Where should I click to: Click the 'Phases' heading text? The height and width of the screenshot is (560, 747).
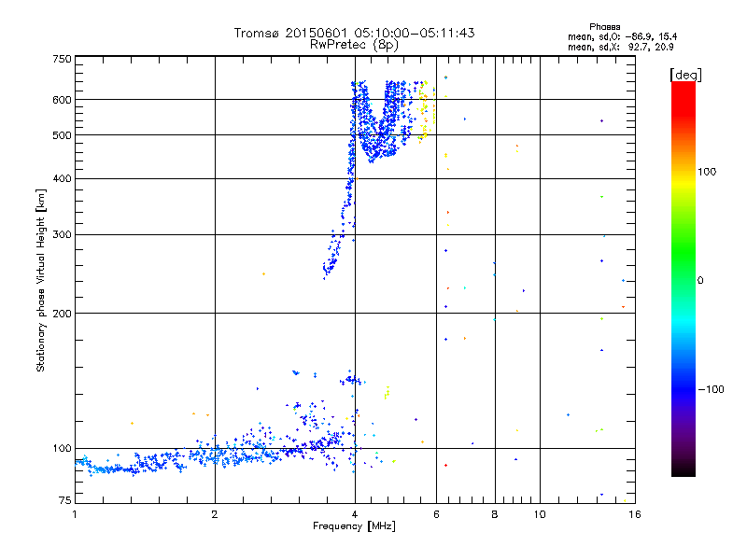coord(604,27)
